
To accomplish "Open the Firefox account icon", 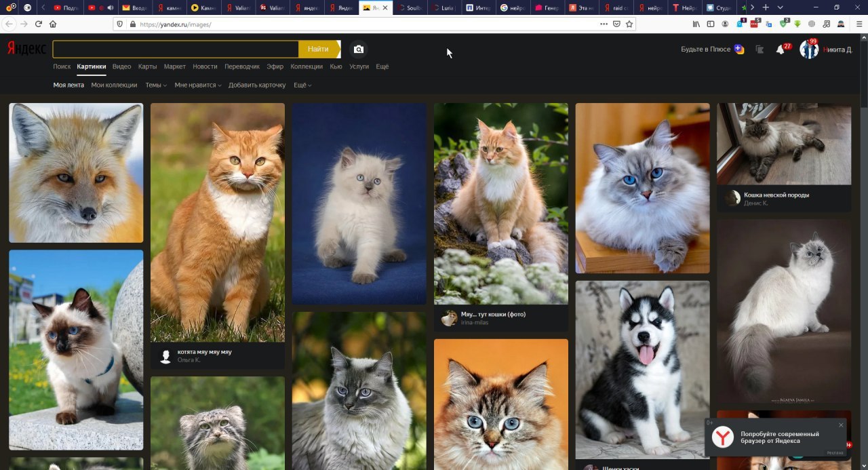I will click(x=725, y=24).
